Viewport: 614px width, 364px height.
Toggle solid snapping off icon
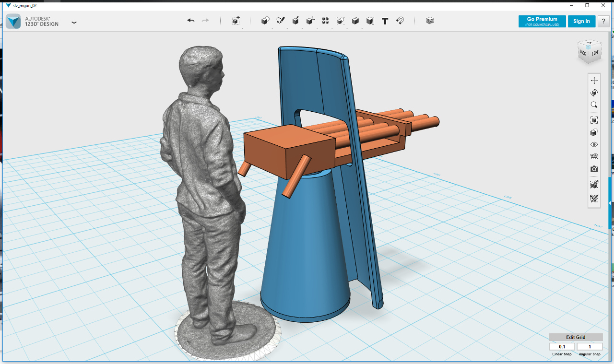(594, 184)
